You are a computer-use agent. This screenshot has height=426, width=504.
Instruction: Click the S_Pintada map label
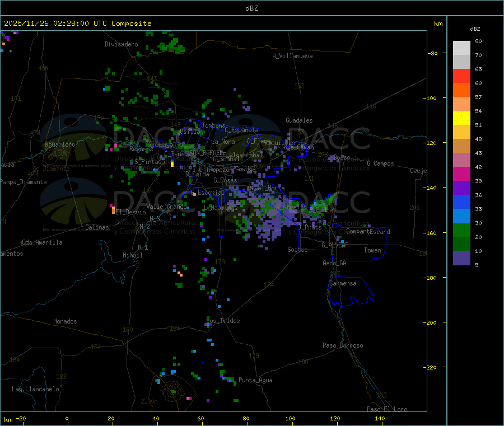[150, 162]
